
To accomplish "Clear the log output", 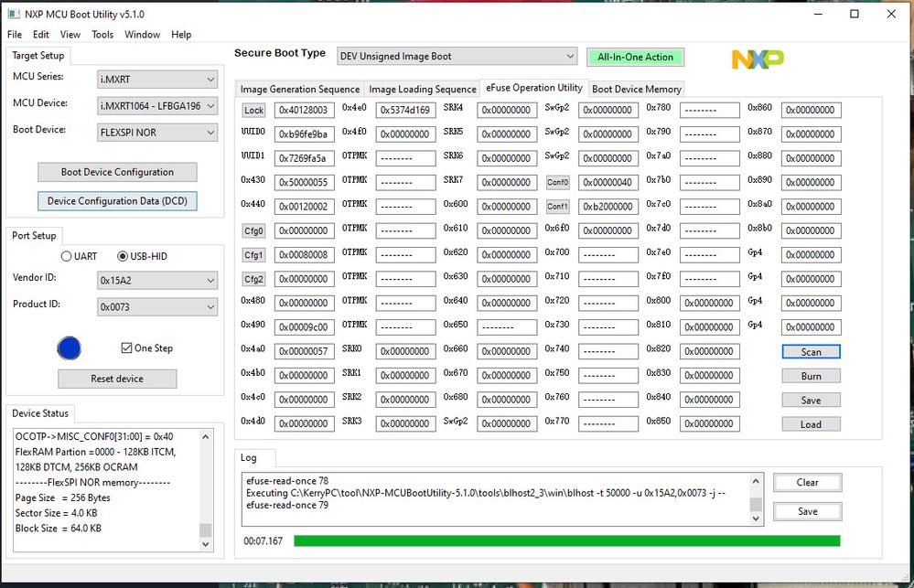I will point(807,483).
